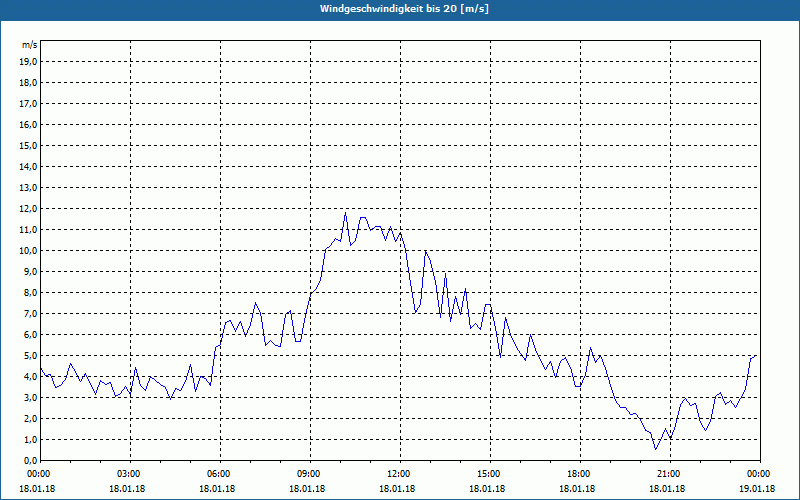This screenshot has width=800, height=500.
Task: Click the "17,0" y-axis value
Action: [29, 104]
